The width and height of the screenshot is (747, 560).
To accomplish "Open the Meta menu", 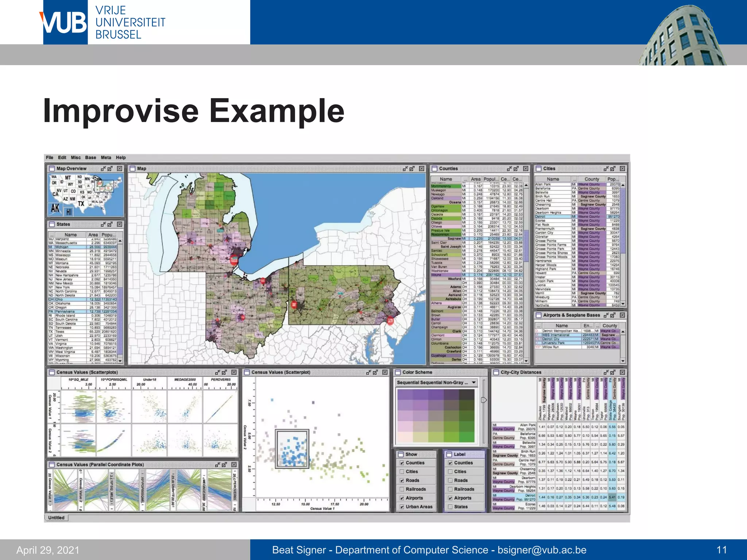I will [106, 158].
